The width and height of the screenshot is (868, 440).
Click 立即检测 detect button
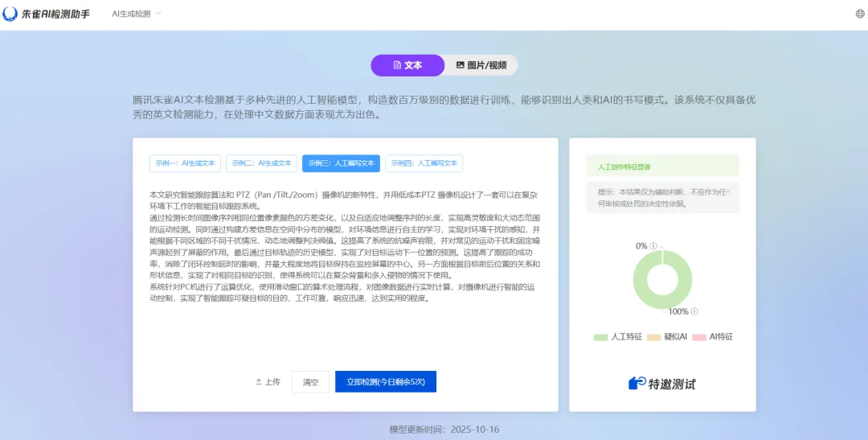386,382
